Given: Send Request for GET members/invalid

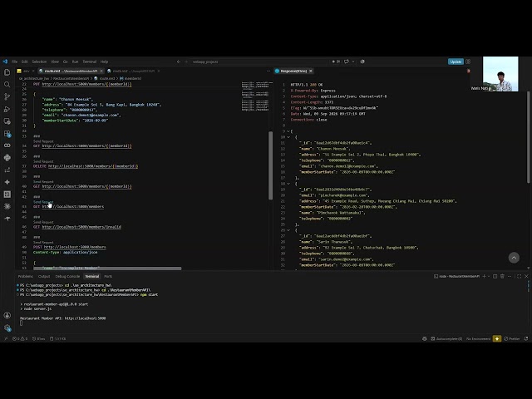Looking at the screenshot, I should [x=43, y=222].
